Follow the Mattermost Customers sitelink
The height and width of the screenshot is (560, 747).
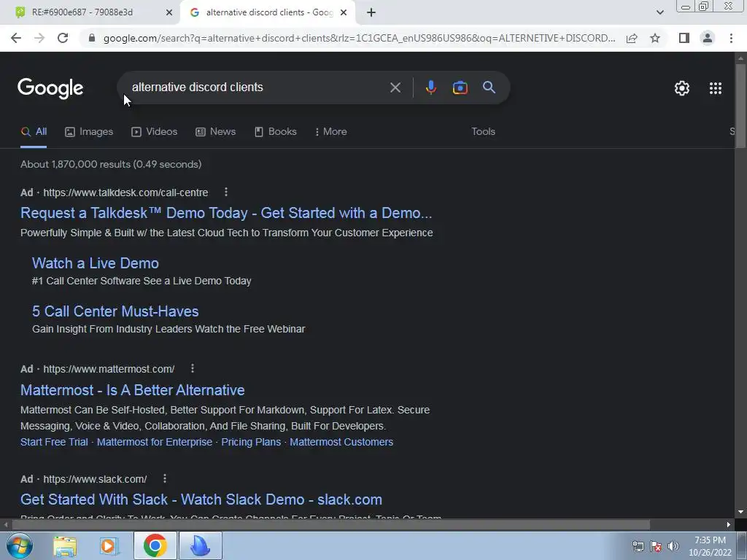point(341,442)
